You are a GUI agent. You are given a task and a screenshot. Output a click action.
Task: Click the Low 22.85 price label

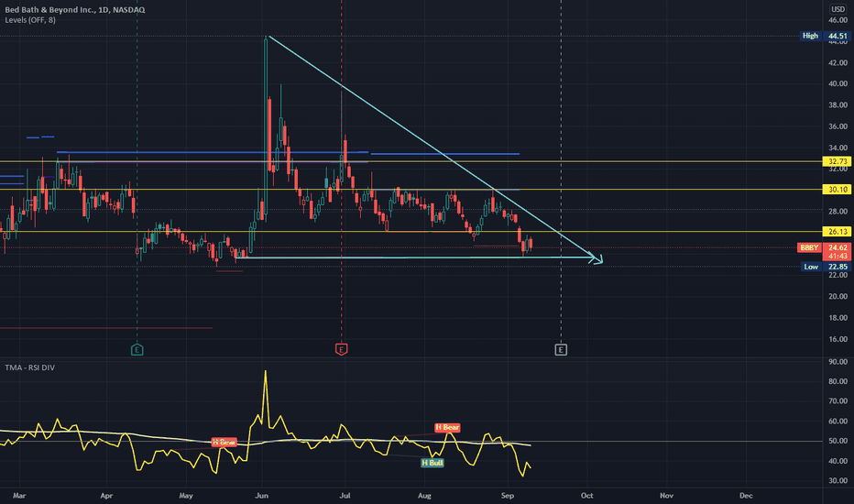[826, 267]
